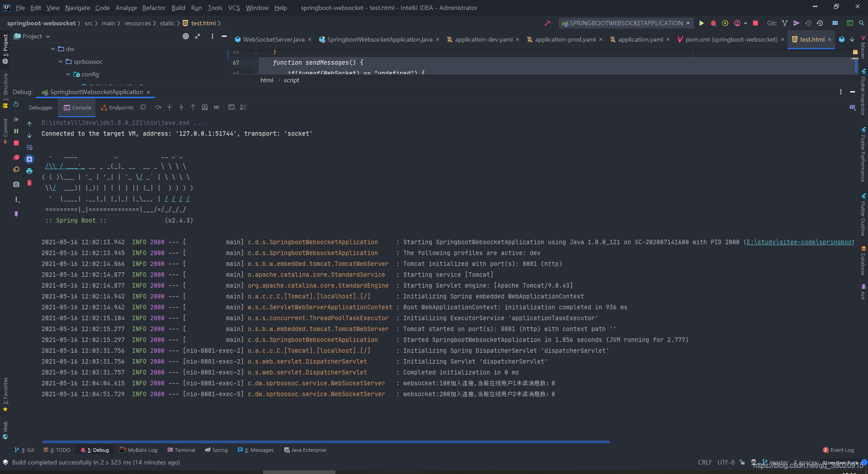Click Run to Cursor icon in debug toolbar
Viewport: 868px width, 474px height.
pyautogui.click(x=217, y=107)
